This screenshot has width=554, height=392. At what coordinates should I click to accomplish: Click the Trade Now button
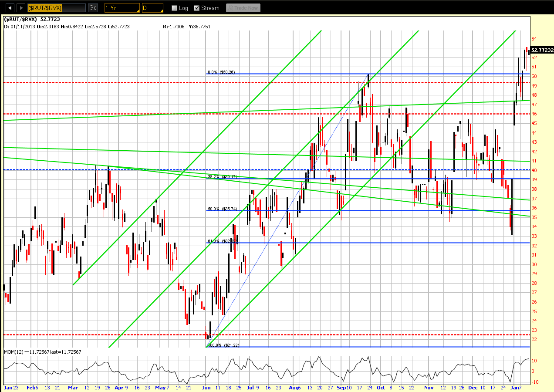pos(243,8)
